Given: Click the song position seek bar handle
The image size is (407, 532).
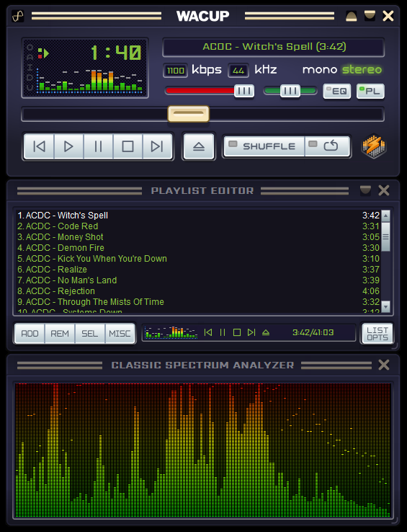Looking at the screenshot, I should (x=188, y=114).
